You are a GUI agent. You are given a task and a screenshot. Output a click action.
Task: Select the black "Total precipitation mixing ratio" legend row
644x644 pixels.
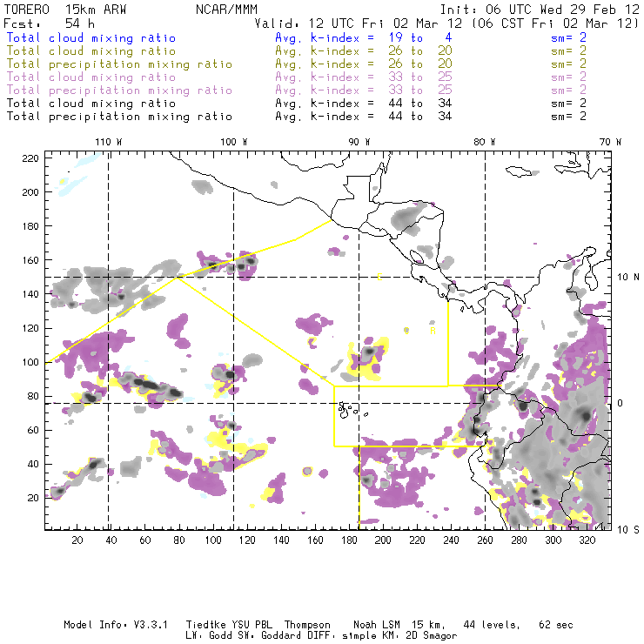[119, 117]
